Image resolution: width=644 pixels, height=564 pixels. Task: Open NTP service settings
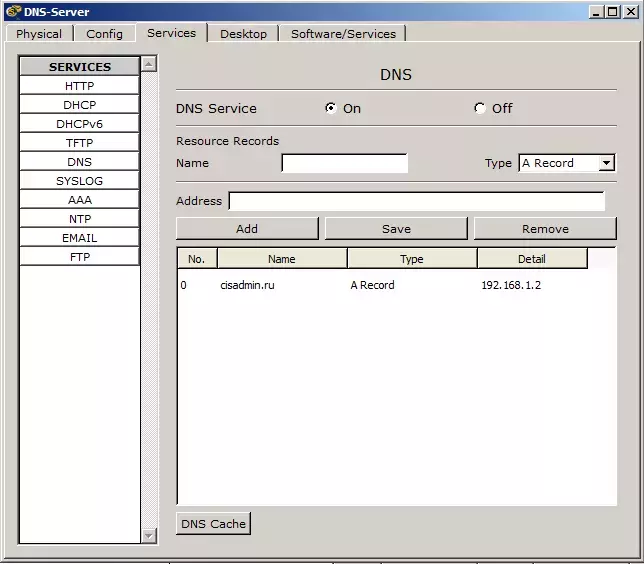(x=80, y=219)
